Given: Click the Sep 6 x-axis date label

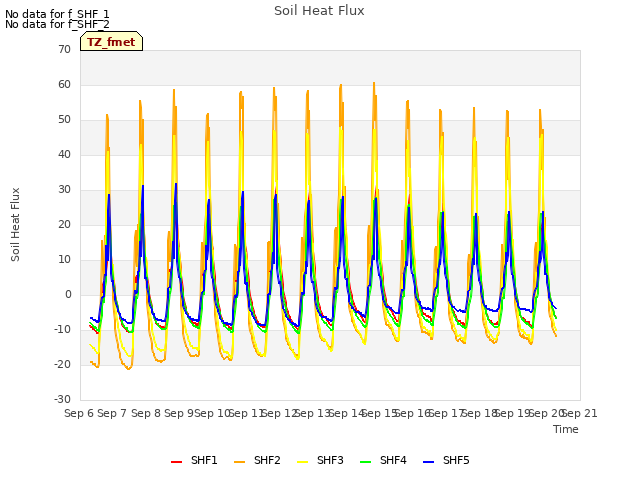Looking at the screenshot, I should [x=79, y=413].
